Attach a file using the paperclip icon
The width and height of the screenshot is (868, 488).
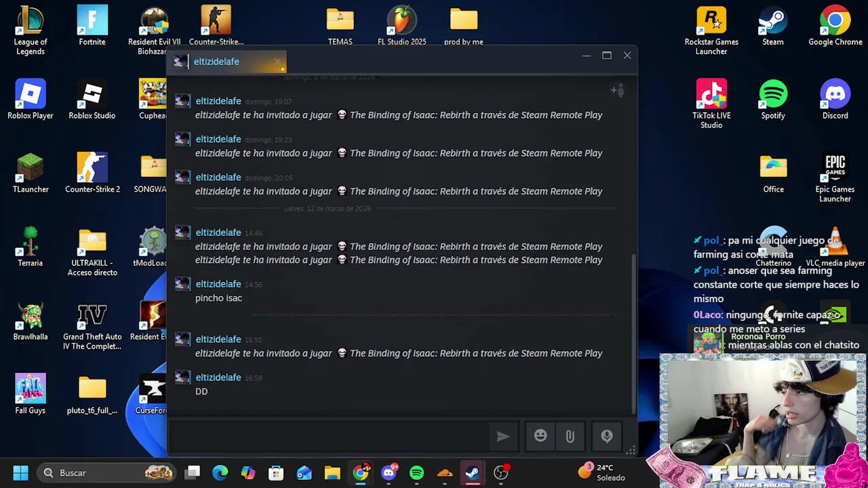point(570,436)
